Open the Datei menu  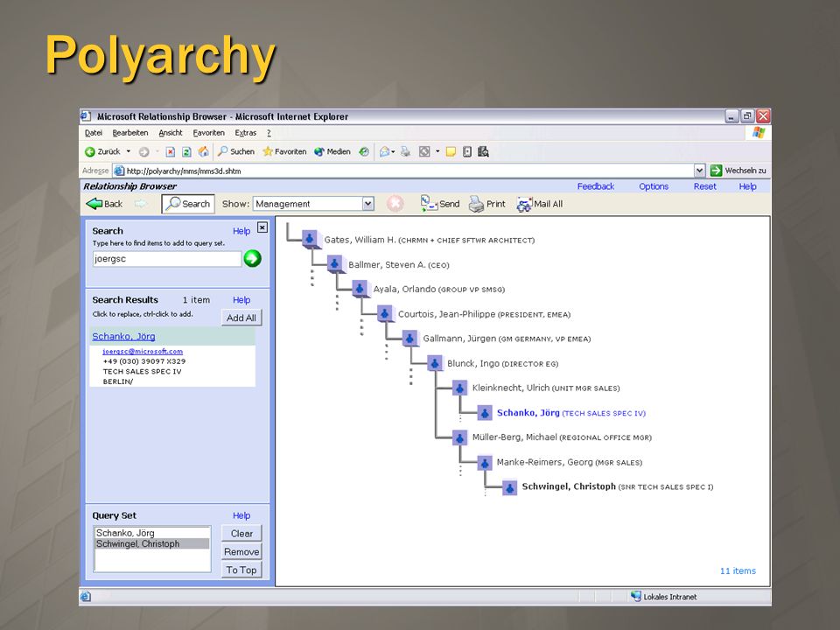click(94, 133)
